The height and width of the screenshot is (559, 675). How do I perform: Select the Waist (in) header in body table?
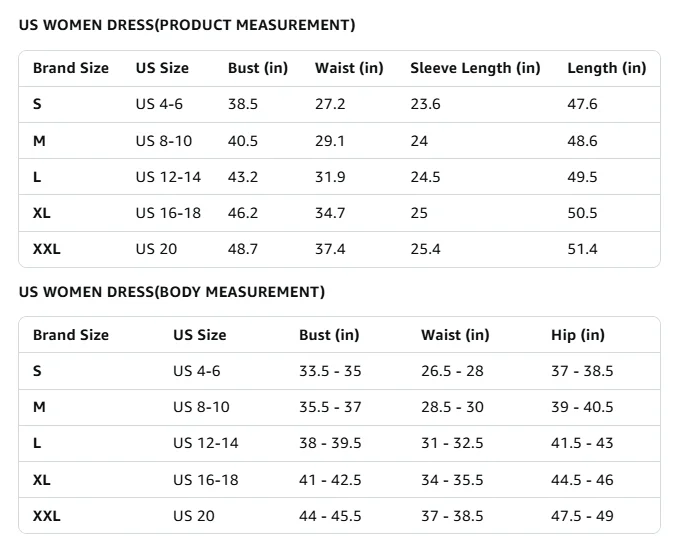455,335
